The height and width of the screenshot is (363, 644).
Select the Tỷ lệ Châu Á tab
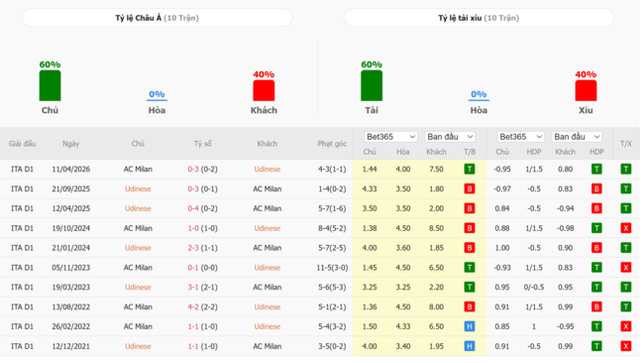point(157,18)
